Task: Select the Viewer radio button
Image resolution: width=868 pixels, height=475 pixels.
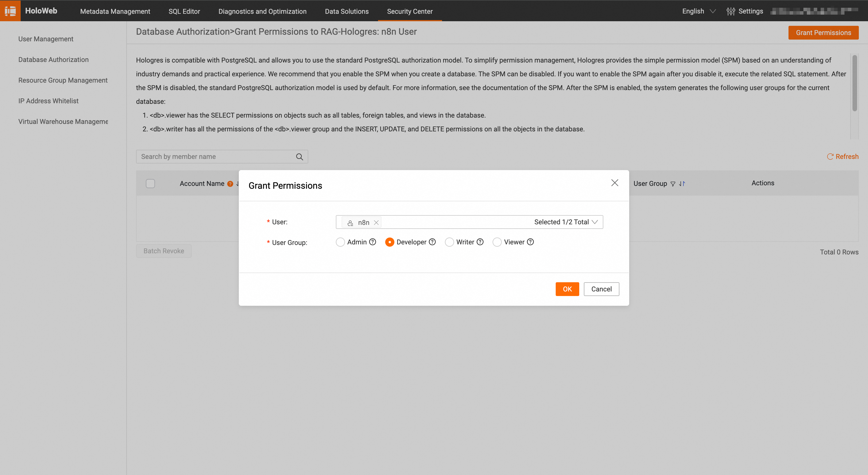Action: pos(497,242)
